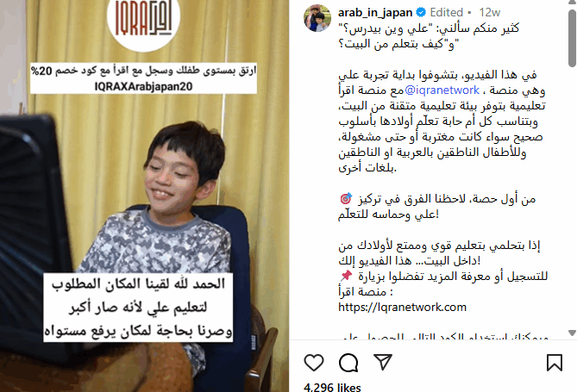This screenshot has height=392, width=577.
Task: Click the blue verified badge
Action: pos(421,12)
